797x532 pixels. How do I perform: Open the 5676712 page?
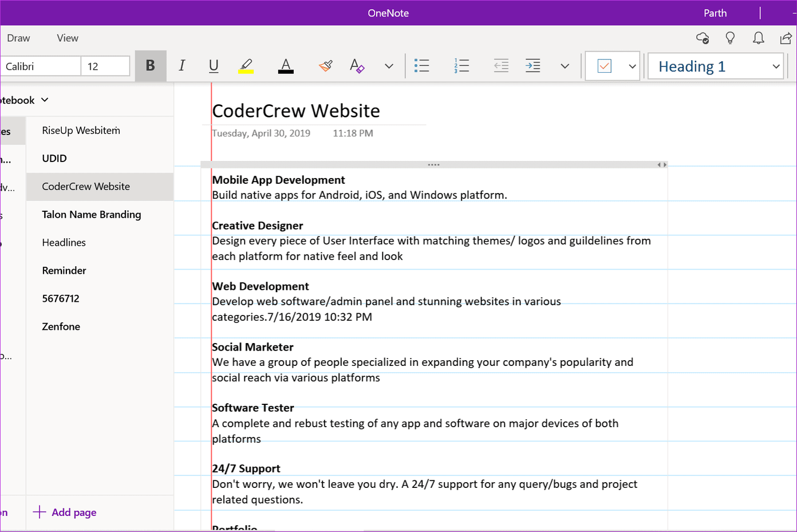coord(100,299)
